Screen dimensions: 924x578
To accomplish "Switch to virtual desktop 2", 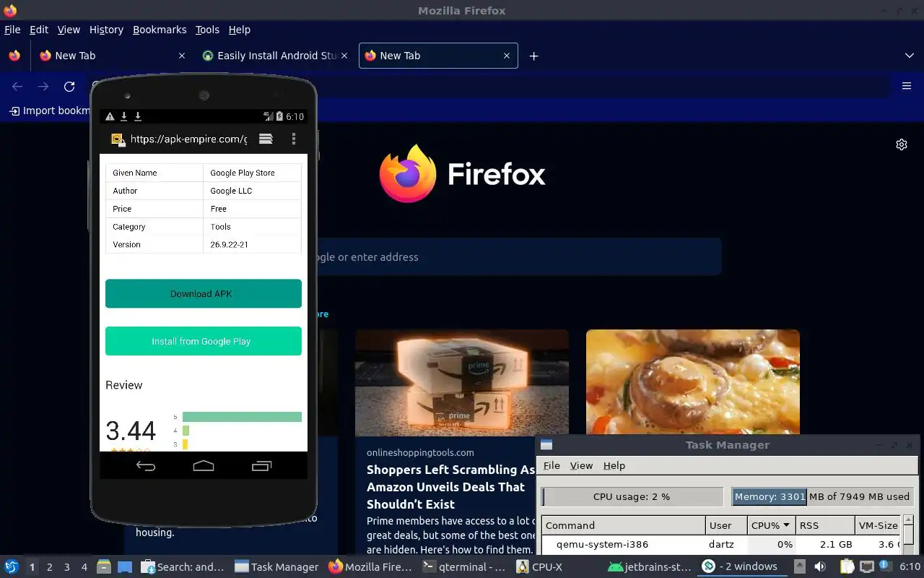I will (50, 567).
